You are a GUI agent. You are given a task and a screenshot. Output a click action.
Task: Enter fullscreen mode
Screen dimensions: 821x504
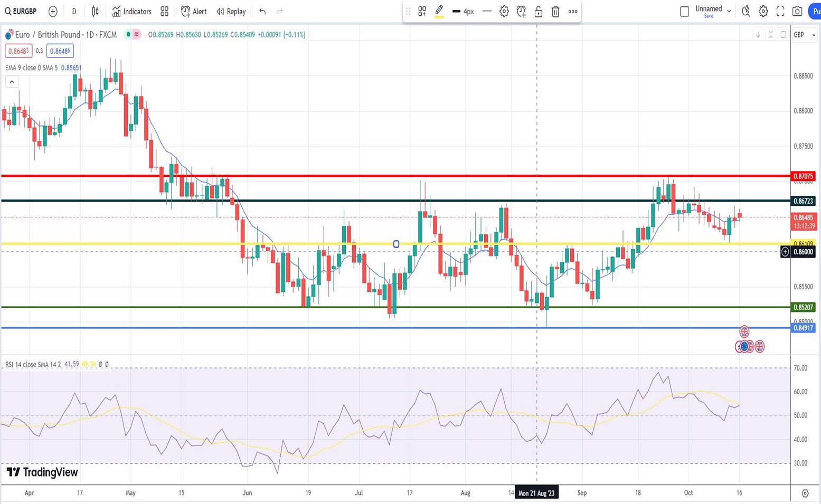(780, 11)
